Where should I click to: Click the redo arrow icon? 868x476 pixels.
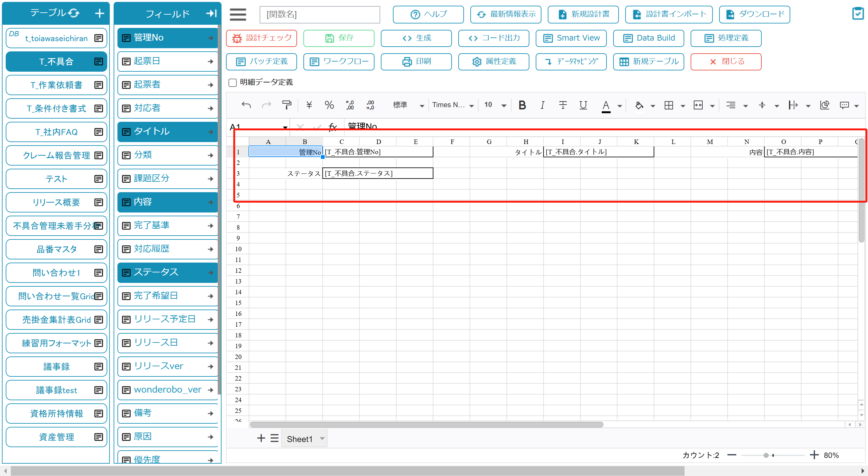coord(267,105)
